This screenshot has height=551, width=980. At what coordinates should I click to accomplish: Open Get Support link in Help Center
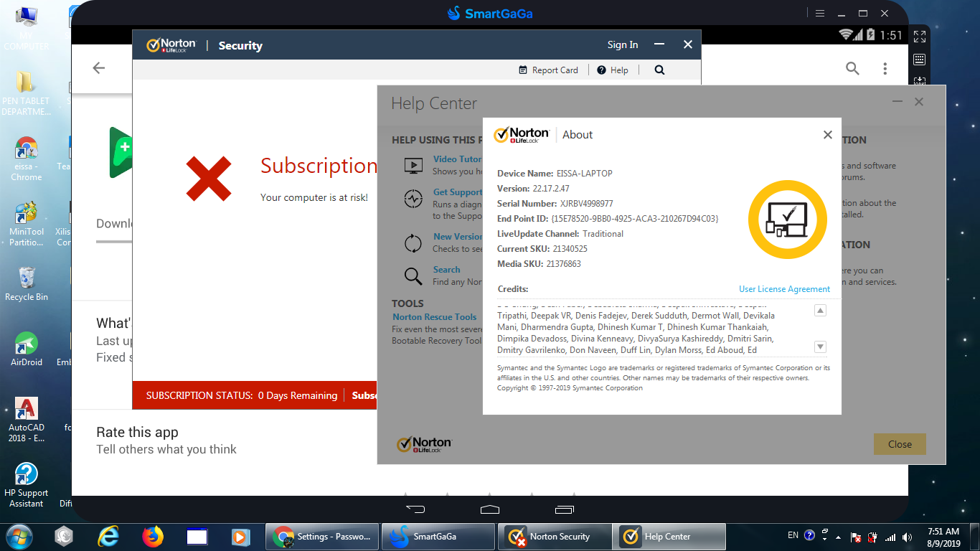pyautogui.click(x=458, y=192)
